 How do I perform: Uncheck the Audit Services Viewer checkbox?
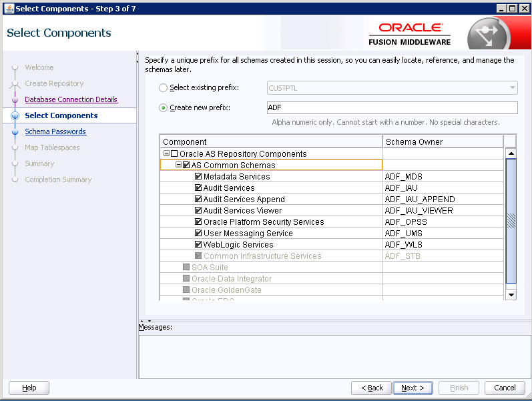point(198,210)
